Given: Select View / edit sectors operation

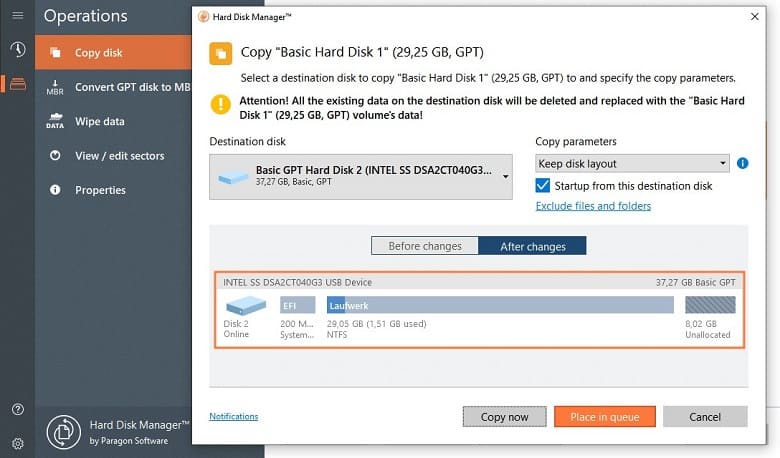Looking at the screenshot, I should [113, 156].
